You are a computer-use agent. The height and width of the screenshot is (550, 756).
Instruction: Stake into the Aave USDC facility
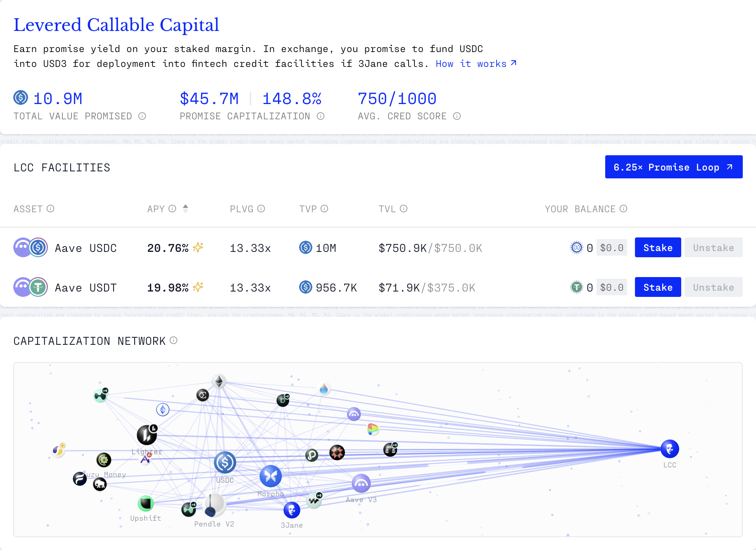pyautogui.click(x=658, y=247)
